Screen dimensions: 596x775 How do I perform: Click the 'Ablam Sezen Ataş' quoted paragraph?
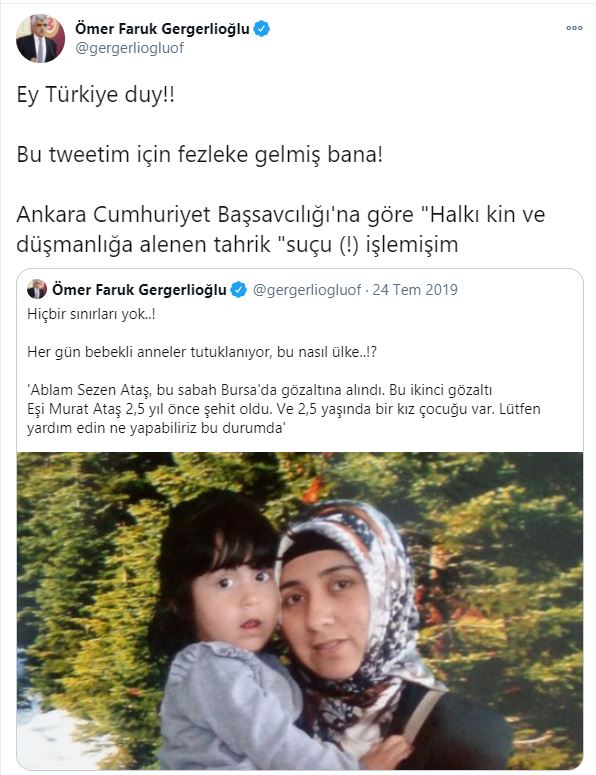[284, 409]
